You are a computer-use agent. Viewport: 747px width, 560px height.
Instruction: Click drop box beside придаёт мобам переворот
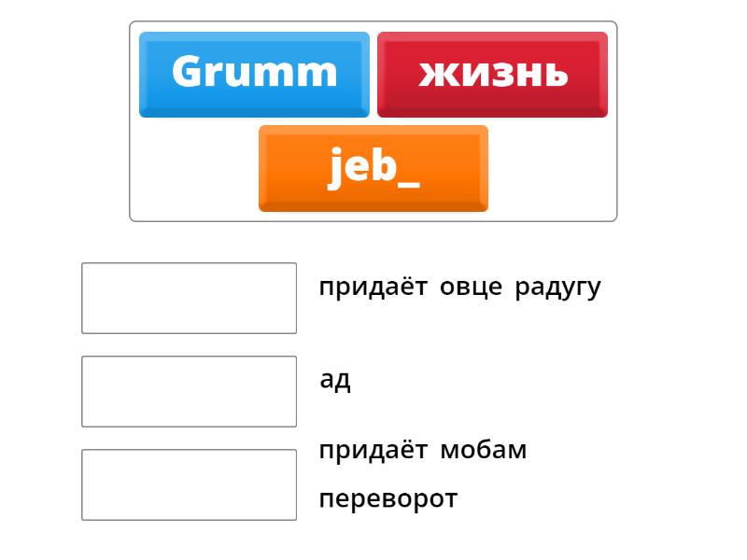click(x=189, y=484)
